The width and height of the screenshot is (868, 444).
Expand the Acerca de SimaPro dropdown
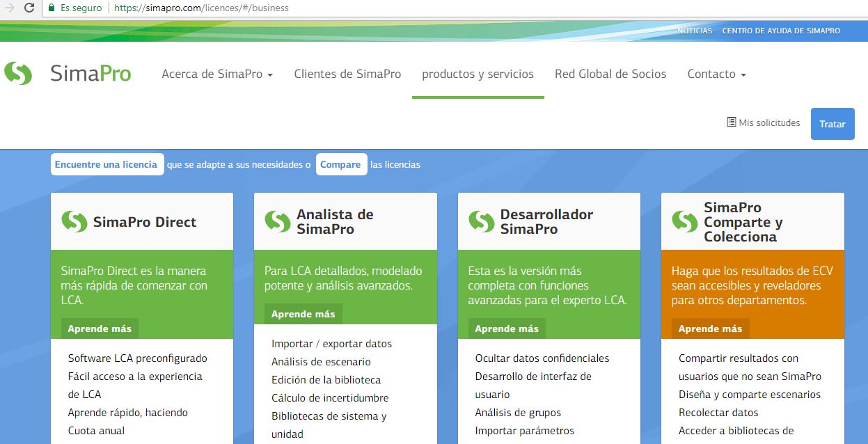coord(217,74)
